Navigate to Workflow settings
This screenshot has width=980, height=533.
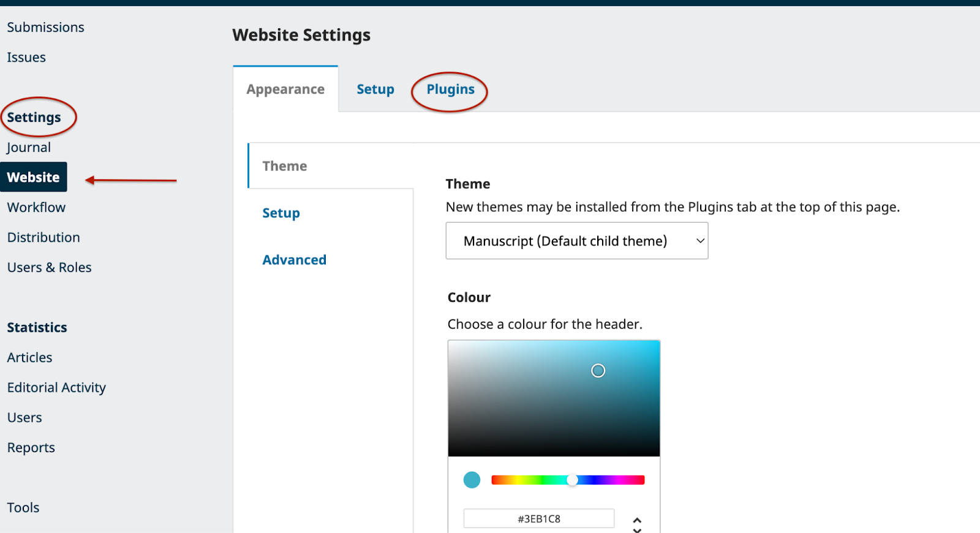(36, 207)
